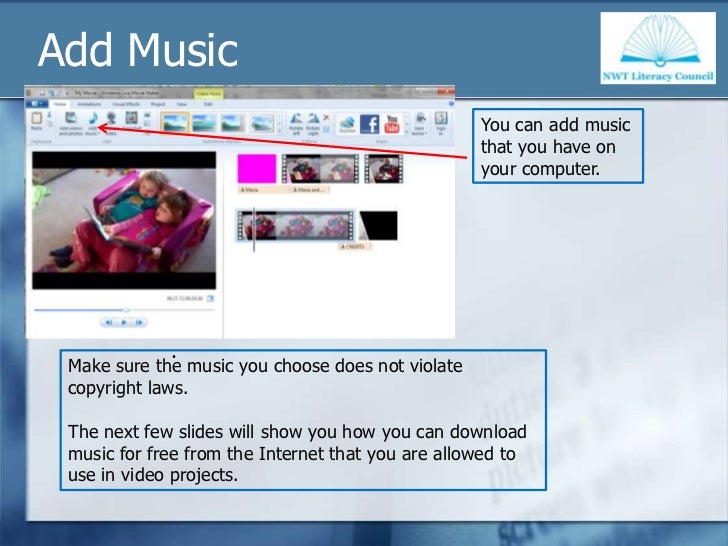Select the second video clip in the first row
Viewport: 728px width, 546px height.
[x=320, y=169]
